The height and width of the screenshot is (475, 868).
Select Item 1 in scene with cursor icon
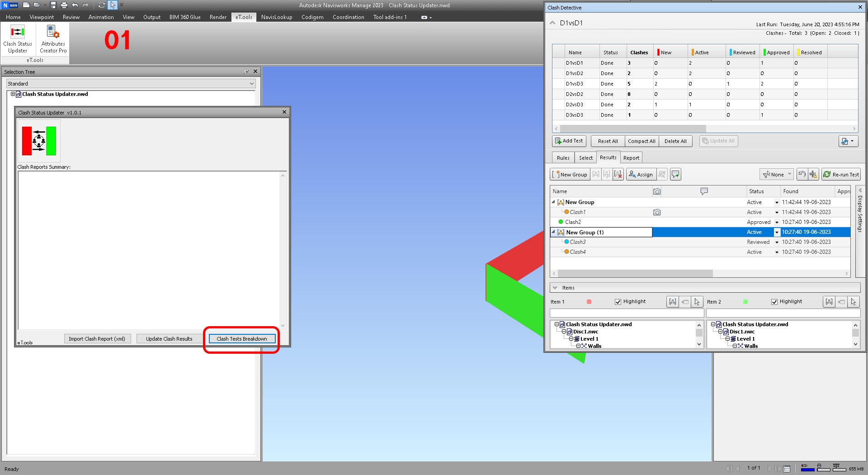coord(697,302)
